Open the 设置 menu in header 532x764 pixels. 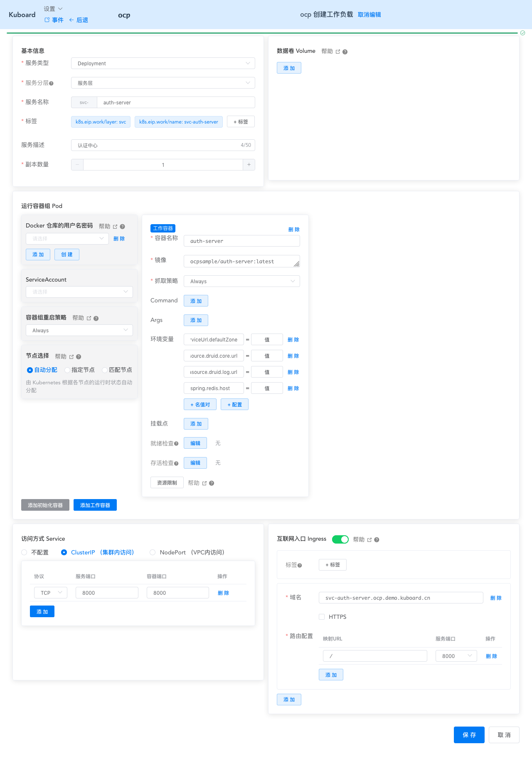[53, 9]
